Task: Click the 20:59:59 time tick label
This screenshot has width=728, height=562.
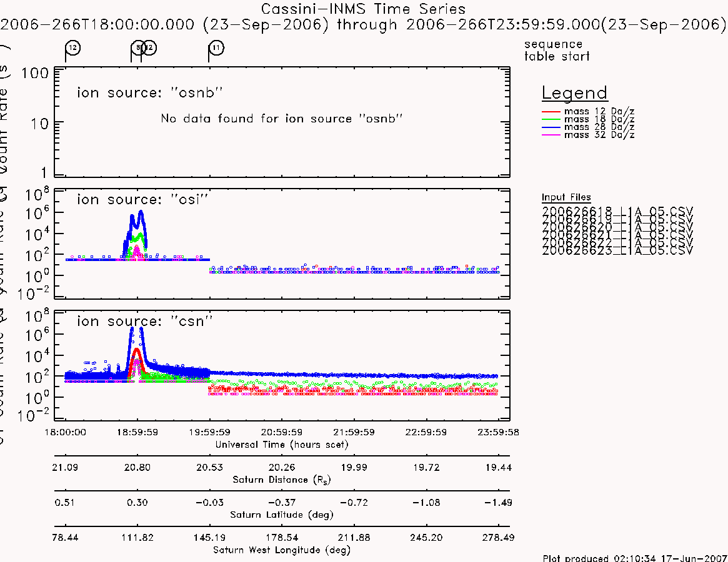Action: tap(281, 432)
